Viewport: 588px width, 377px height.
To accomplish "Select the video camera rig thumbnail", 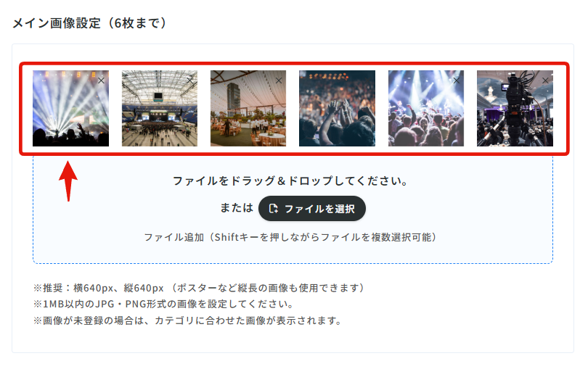I will pyautogui.click(x=515, y=108).
